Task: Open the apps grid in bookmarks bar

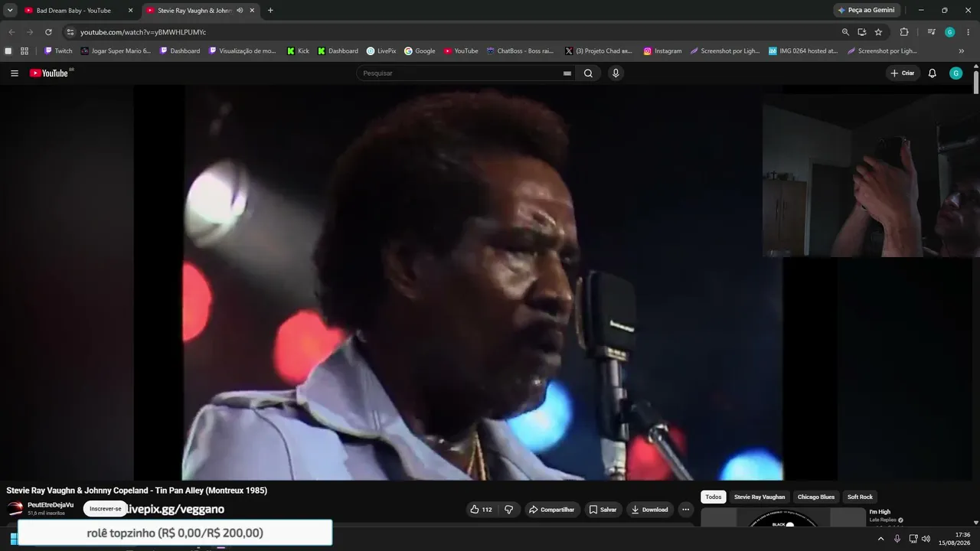Action: (24, 51)
